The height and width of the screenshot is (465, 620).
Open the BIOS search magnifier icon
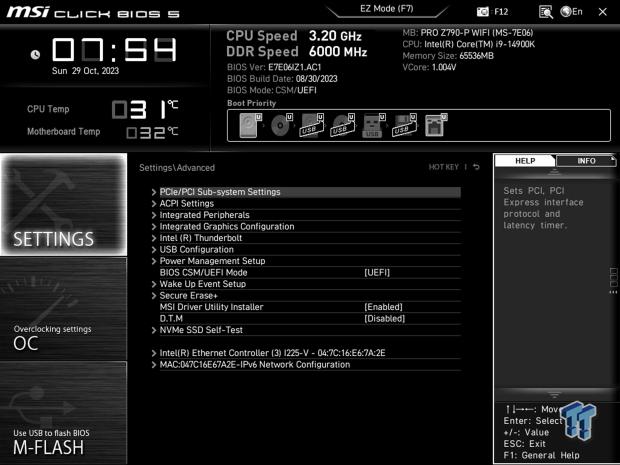tap(546, 12)
